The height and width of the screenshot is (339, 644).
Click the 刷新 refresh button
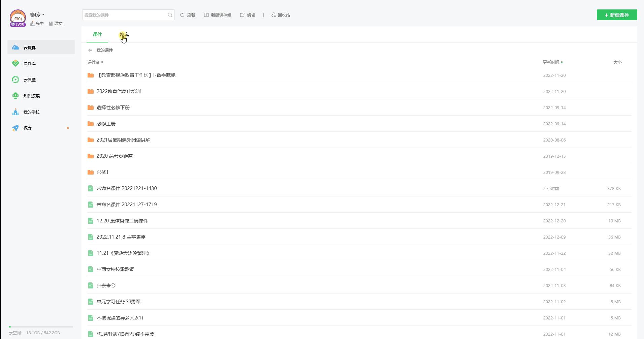coord(188,15)
